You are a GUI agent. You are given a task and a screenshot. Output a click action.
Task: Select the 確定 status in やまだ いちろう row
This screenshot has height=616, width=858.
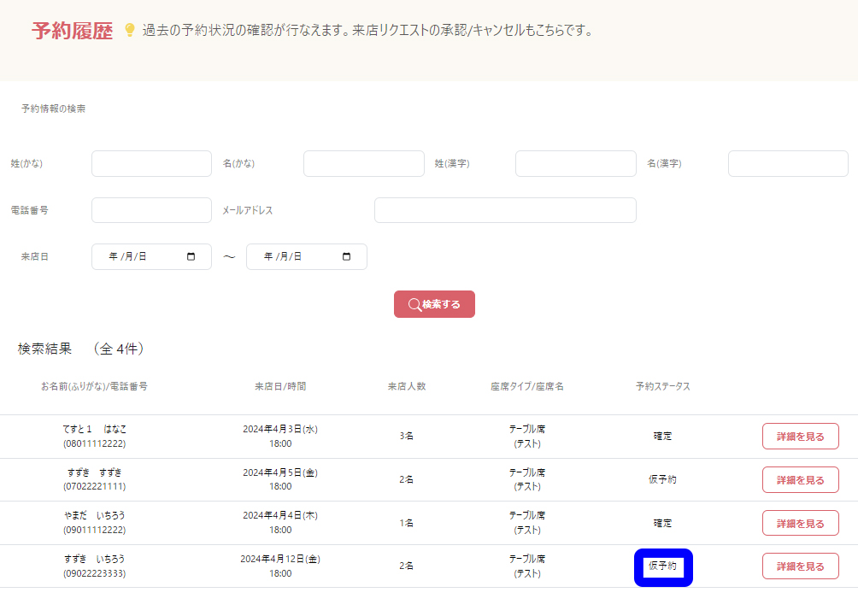[662, 523]
